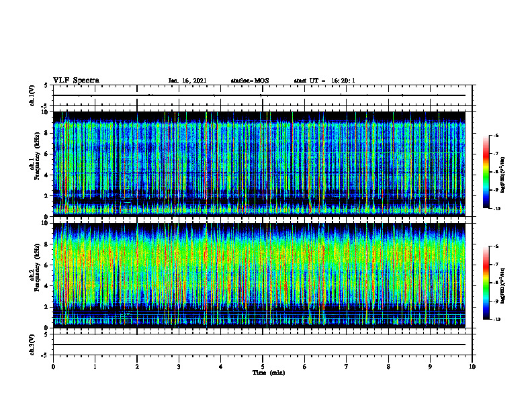Select the date text 'Jan. 16, 2021'

click(187, 81)
